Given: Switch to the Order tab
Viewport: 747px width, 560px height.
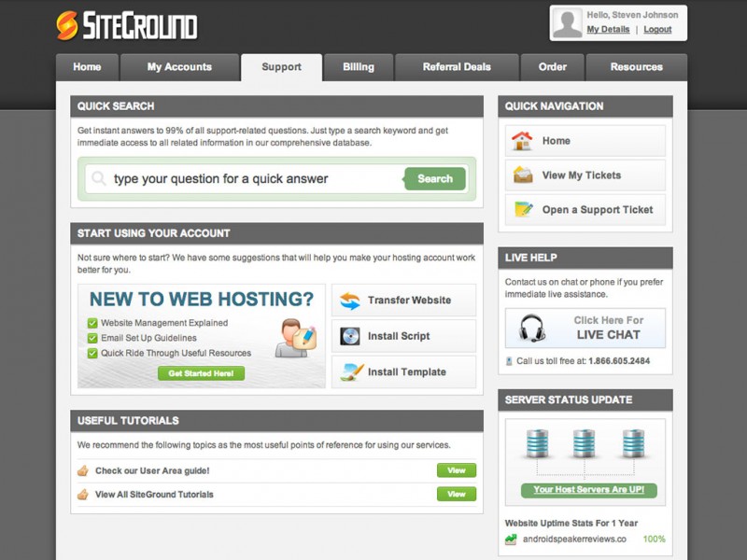Looking at the screenshot, I should (x=553, y=67).
